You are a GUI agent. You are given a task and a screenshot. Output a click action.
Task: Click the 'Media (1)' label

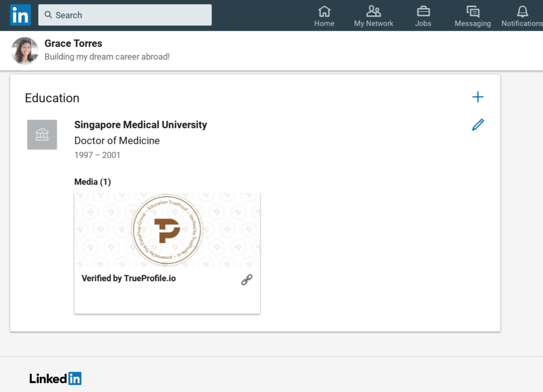point(92,182)
